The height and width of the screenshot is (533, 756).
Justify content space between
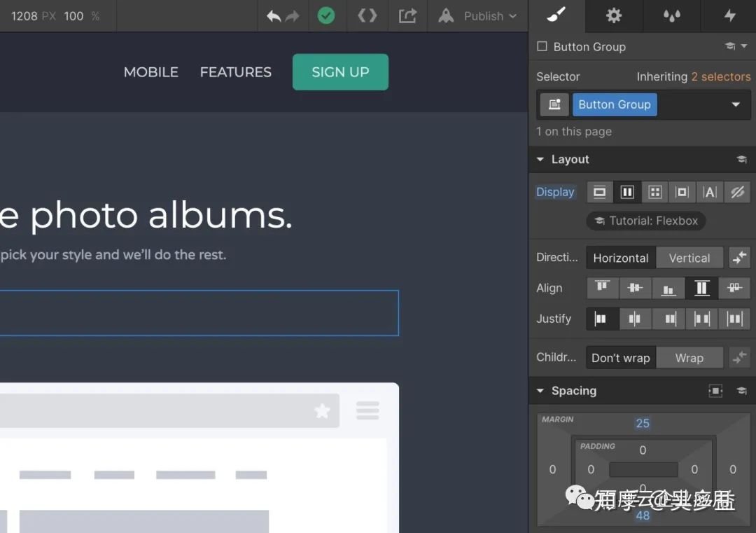coord(701,319)
